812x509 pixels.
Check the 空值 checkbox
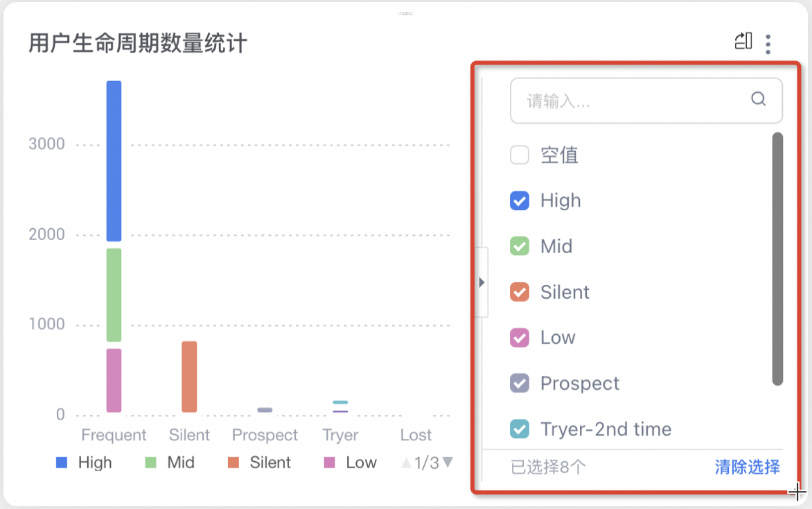pos(520,155)
